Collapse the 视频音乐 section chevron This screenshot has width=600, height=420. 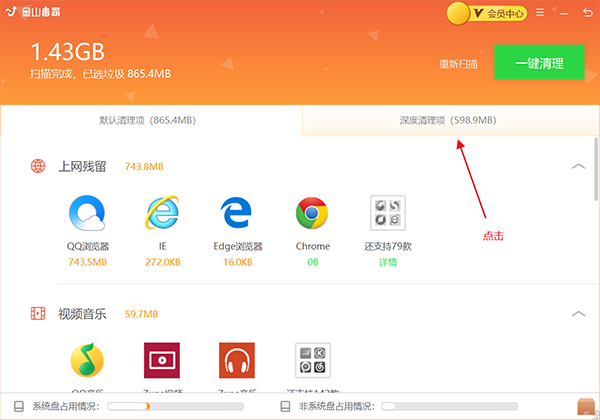pos(578,314)
